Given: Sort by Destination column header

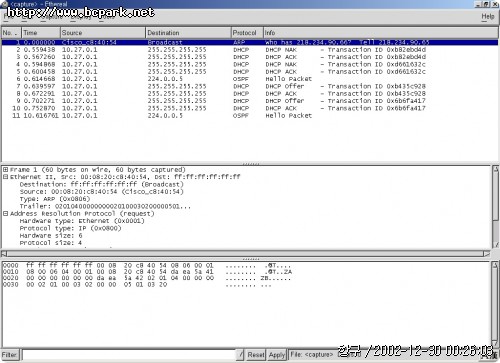Looking at the screenshot, I should click(x=188, y=33).
